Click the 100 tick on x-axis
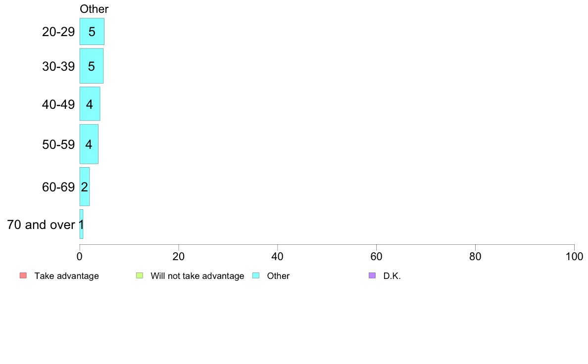This screenshot has height=364, width=588. coord(574,256)
